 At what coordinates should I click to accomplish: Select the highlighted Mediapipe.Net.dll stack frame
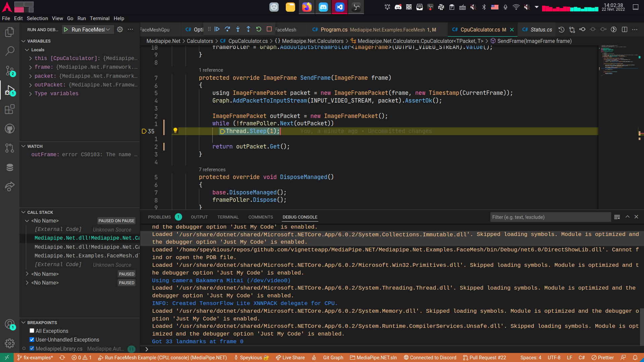pos(80,238)
